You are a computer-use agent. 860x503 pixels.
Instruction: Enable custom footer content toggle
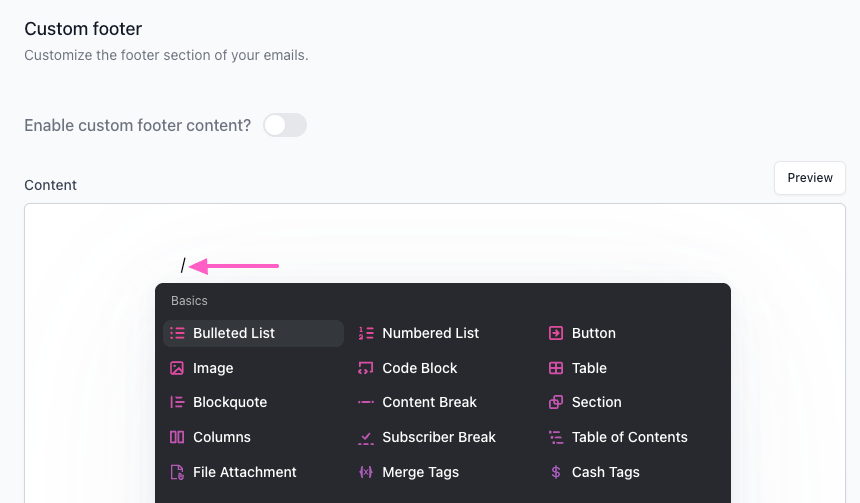pyautogui.click(x=285, y=125)
